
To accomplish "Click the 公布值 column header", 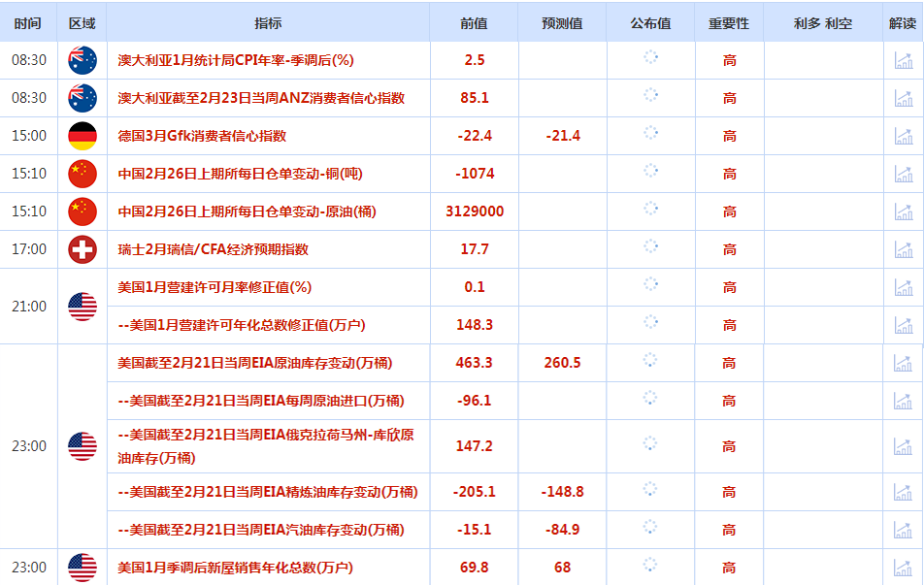I will 650,23.
